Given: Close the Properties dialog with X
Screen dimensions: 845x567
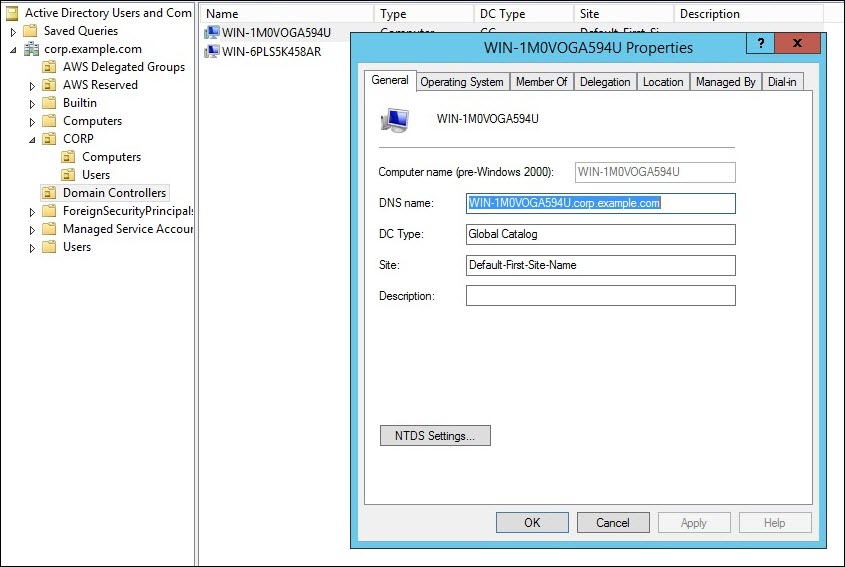Looking at the screenshot, I should (797, 43).
